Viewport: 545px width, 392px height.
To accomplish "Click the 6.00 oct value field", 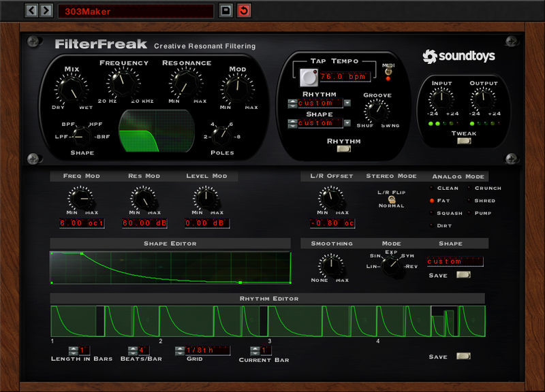I will point(82,223).
